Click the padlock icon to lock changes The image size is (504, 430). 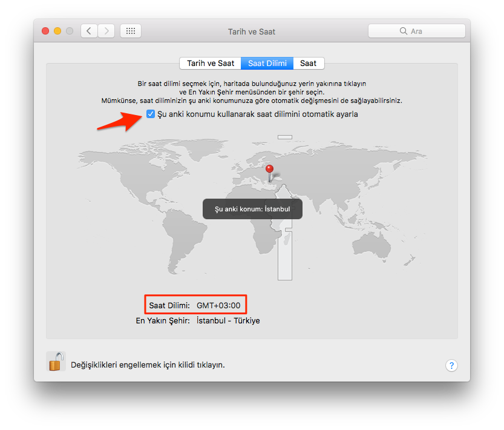[56, 362]
